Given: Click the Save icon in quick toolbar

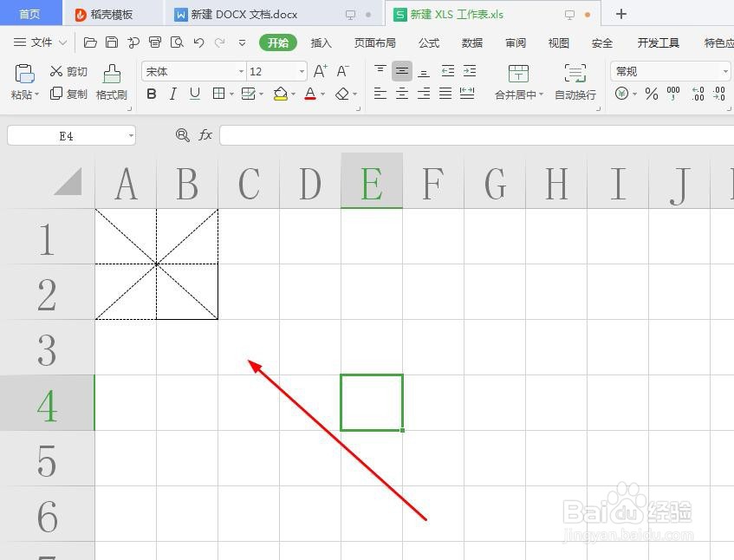Looking at the screenshot, I should (112, 42).
